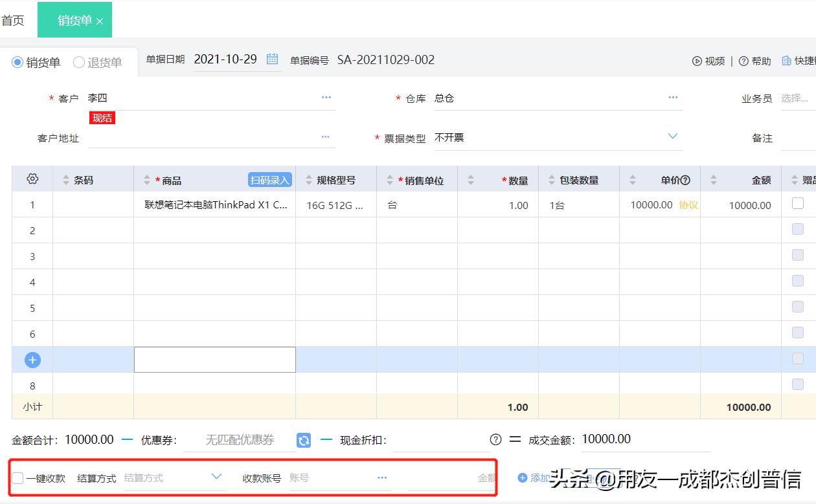Open the 票据类型 dropdown
Image resolution: width=816 pixels, height=504 pixels.
click(x=672, y=137)
